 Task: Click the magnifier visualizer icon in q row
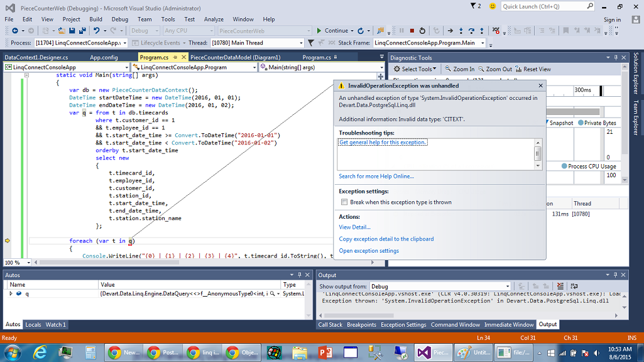[272, 293]
